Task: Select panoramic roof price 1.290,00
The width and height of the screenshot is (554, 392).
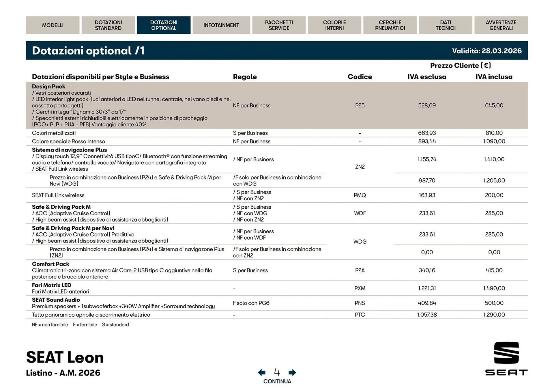Action: coord(494,315)
